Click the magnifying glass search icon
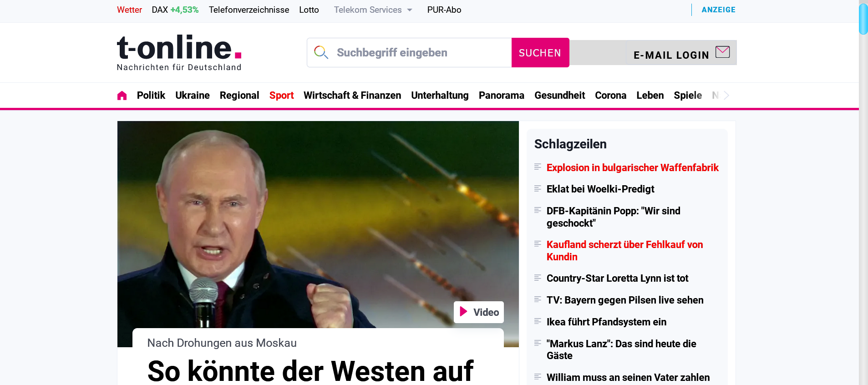Image resolution: width=868 pixels, height=385 pixels. (x=321, y=52)
